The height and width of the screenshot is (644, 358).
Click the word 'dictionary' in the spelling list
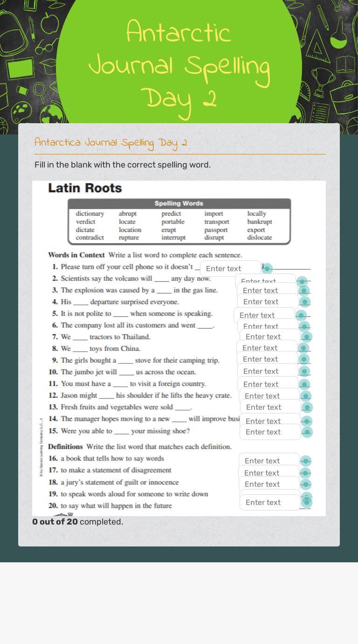(90, 214)
